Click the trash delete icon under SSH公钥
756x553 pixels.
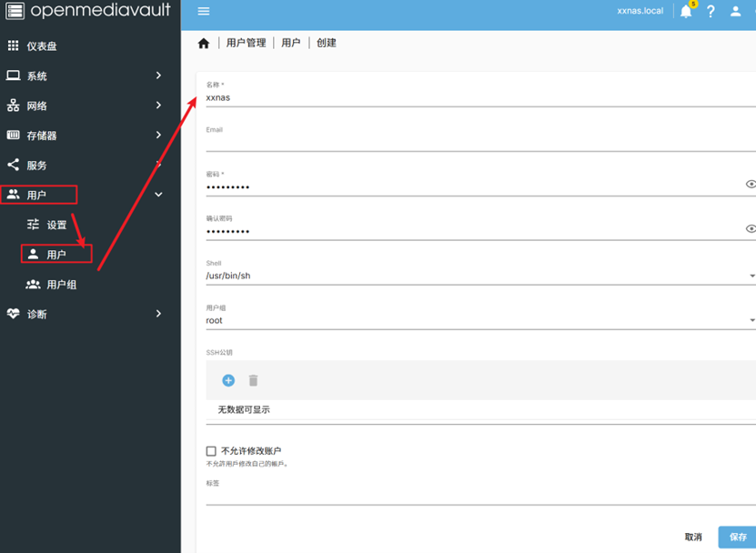click(x=254, y=380)
